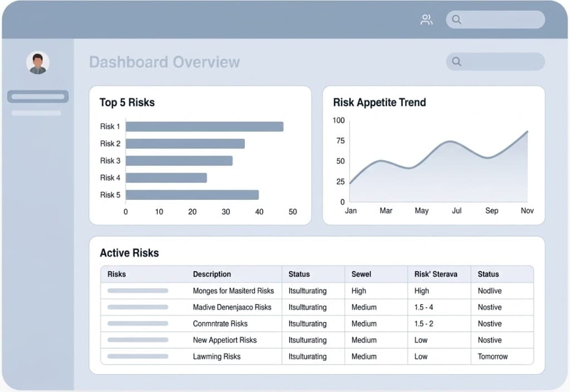Click the Dashboard Overview heading
This screenshot has height=392, width=570.
(165, 62)
